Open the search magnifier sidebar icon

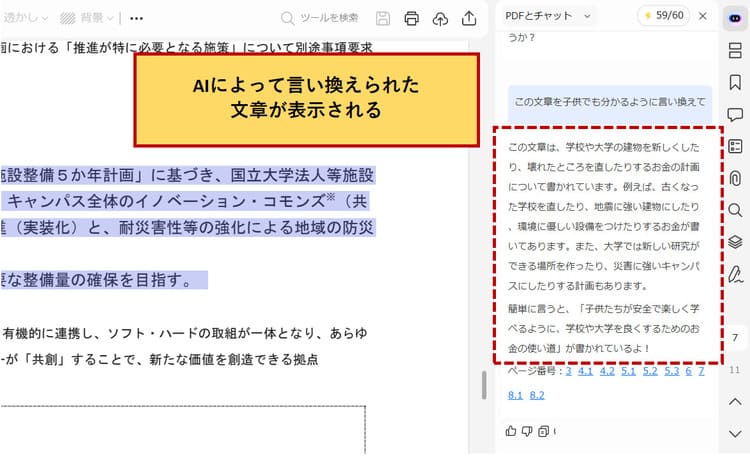pyautogui.click(x=735, y=210)
